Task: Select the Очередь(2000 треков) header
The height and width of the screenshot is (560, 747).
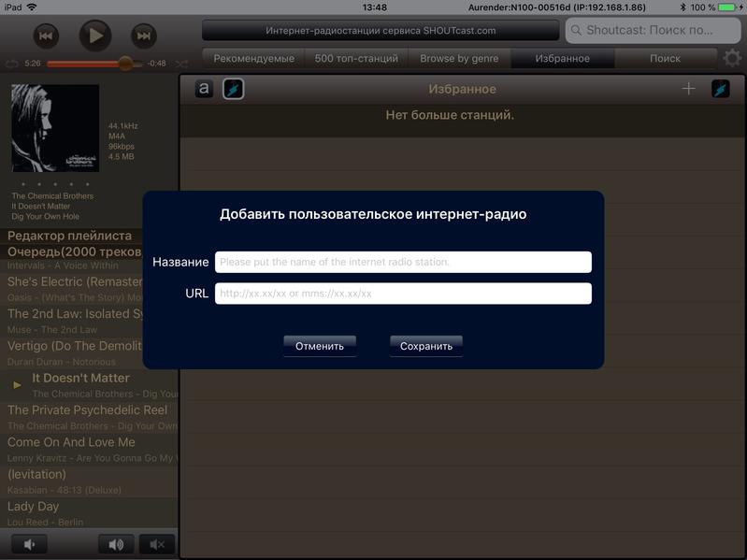Action: click(x=71, y=251)
